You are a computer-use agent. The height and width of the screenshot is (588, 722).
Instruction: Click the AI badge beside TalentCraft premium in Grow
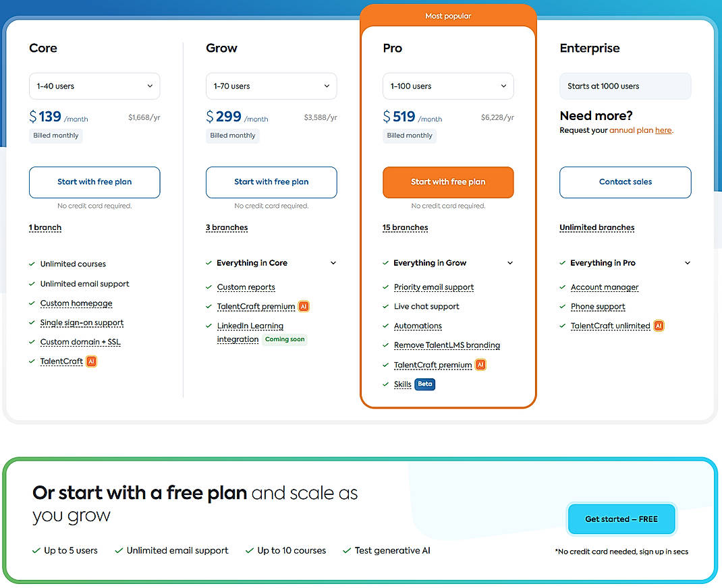pos(304,306)
